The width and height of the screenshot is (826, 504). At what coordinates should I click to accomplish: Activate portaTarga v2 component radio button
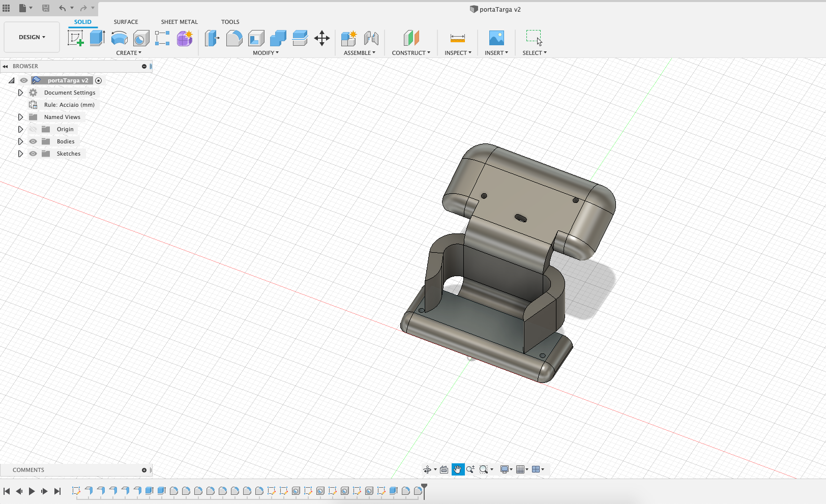tap(99, 80)
